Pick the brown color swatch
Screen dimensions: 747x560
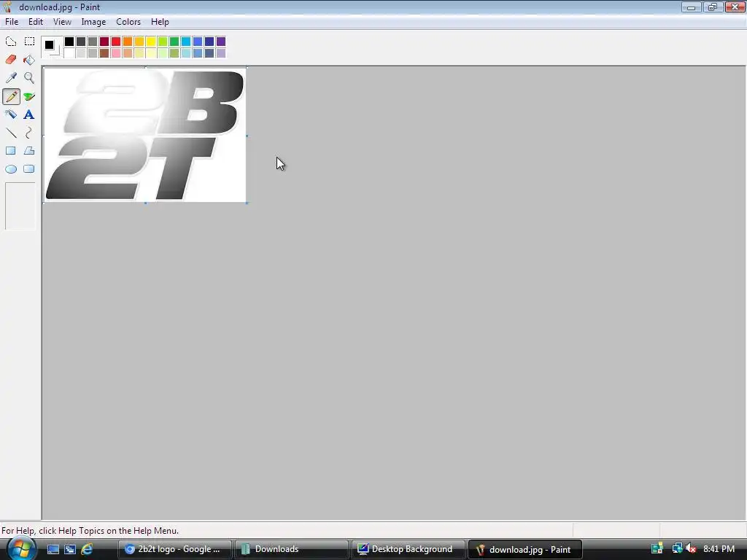[104, 52]
